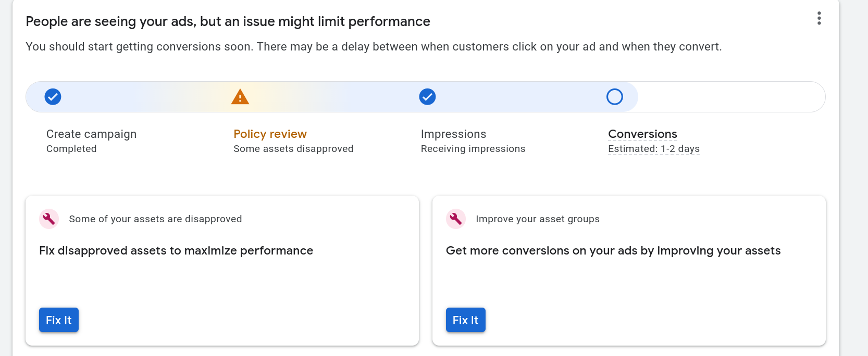Click the Impressions blue checkmark icon

[x=427, y=97]
